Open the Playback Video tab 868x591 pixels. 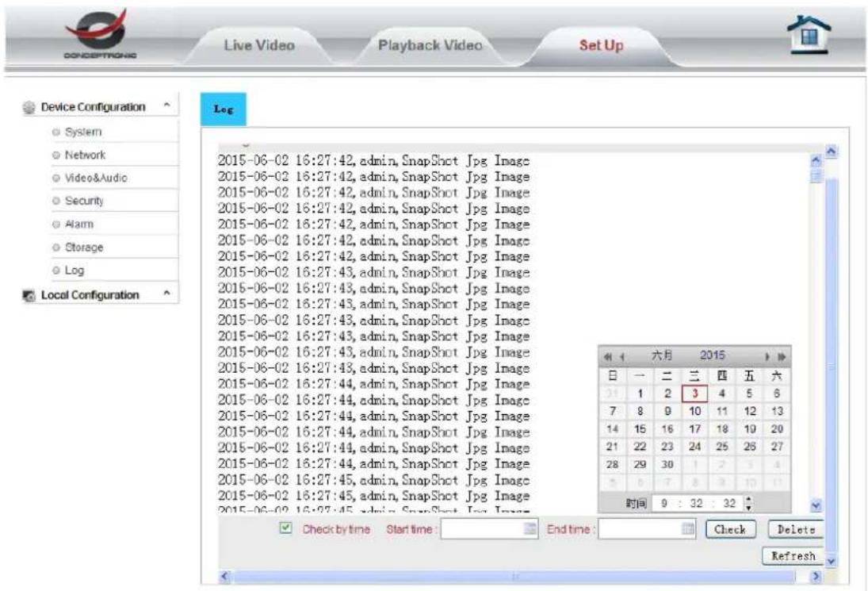pyautogui.click(x=430, y=45)
